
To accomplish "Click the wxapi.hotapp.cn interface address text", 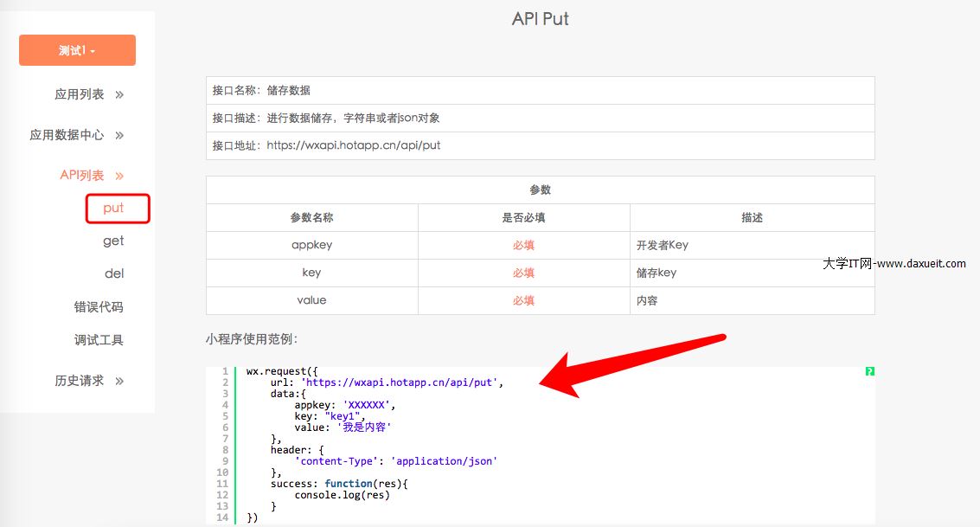I will coord(353,145).
